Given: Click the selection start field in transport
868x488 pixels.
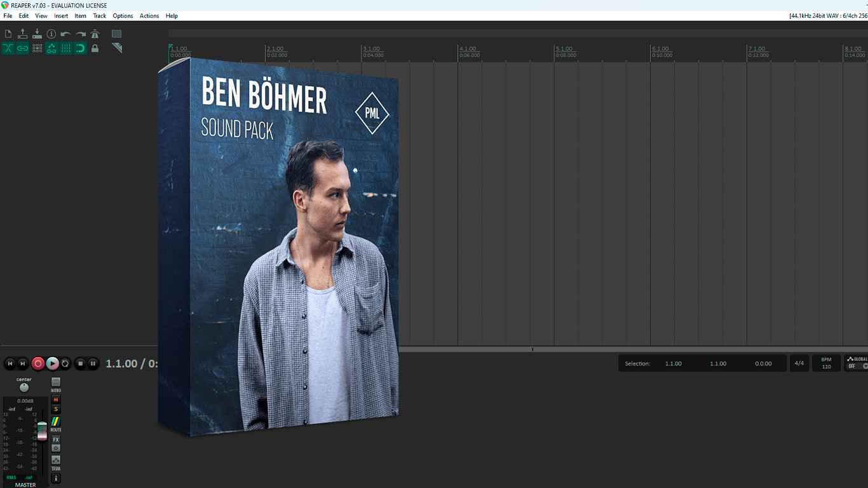Looking at the screenshot, I should pos(674,363).
